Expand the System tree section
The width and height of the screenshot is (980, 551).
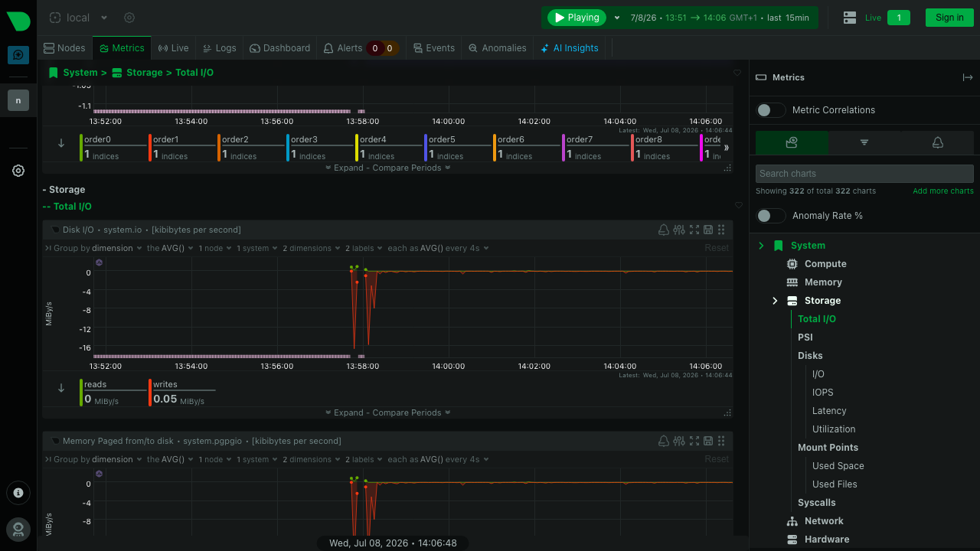coord(761,246)
